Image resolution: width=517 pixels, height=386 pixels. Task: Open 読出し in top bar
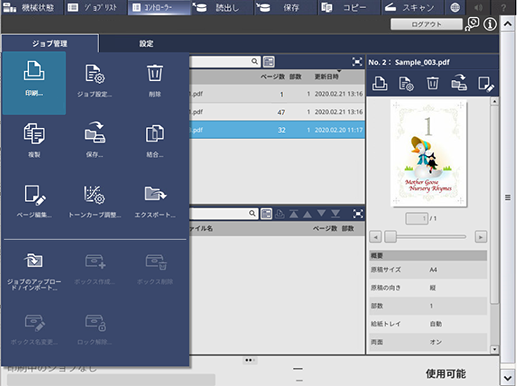[x=223, y=7]
